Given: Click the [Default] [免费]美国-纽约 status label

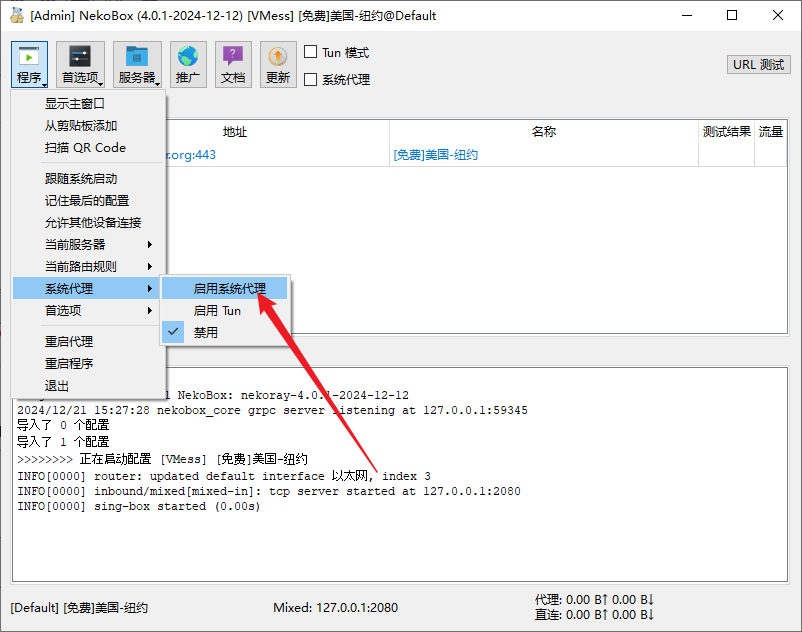Looking at the screenshot, I should (x=79, y=607).
